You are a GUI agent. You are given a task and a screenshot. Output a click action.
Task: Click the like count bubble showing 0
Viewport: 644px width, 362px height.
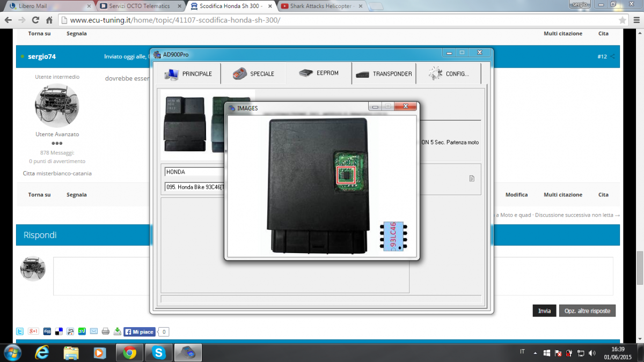coord(164,332)
